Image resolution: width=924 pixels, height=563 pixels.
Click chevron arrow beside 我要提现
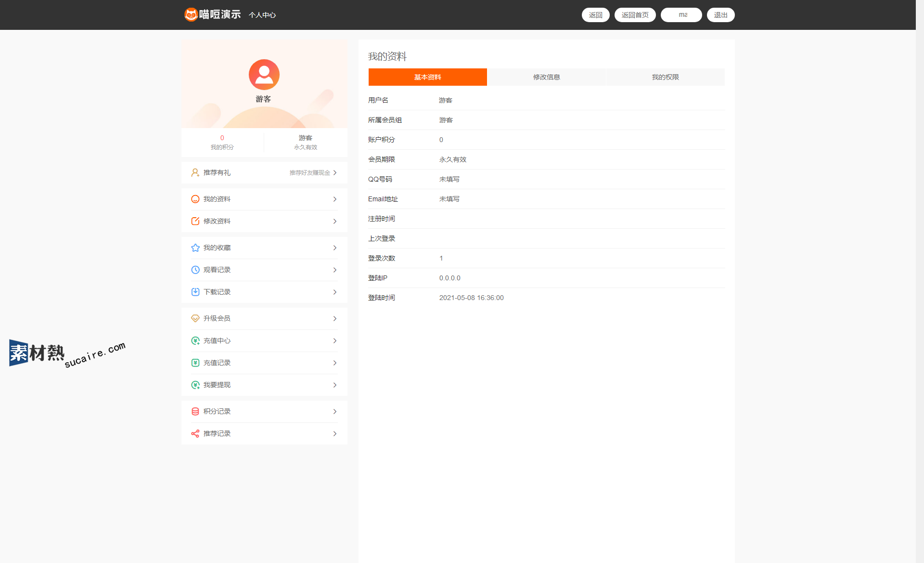pyautogui.click(x=335, y=385)
